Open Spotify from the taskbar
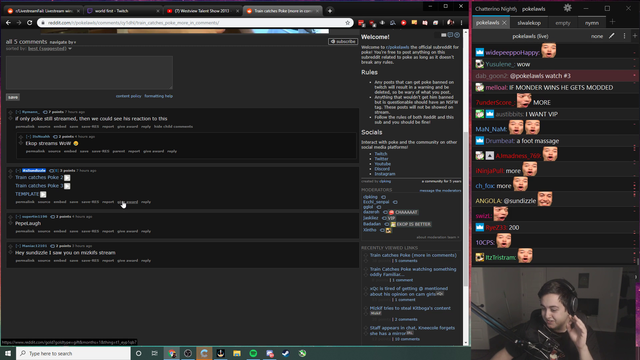The width and height of the screenshot is (640, 360). [x=253, y=353]
